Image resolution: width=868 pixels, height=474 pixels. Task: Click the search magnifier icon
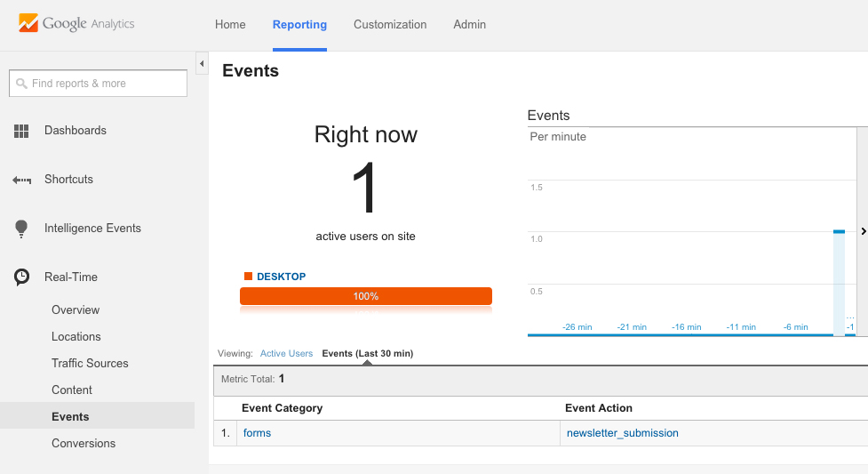(21, 84)
